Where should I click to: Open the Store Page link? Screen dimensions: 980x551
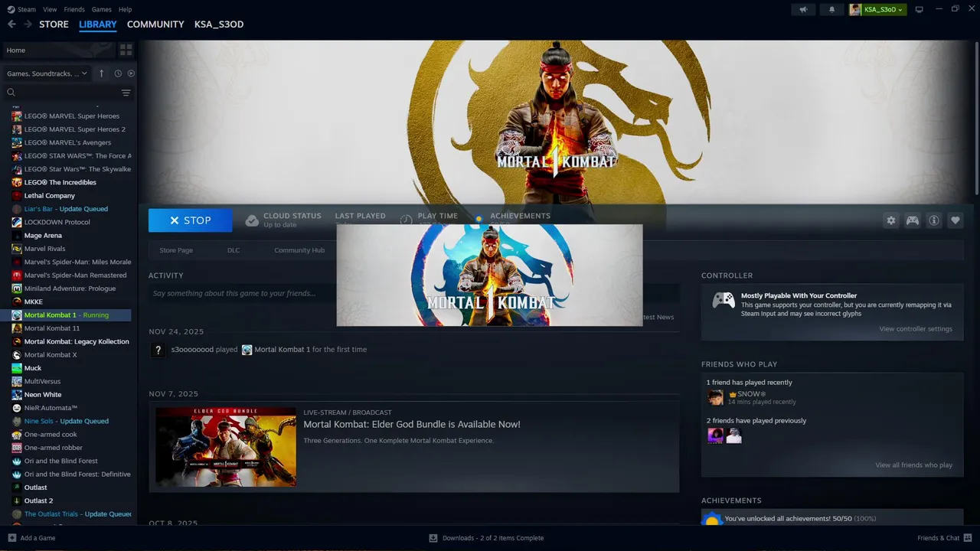176,250
